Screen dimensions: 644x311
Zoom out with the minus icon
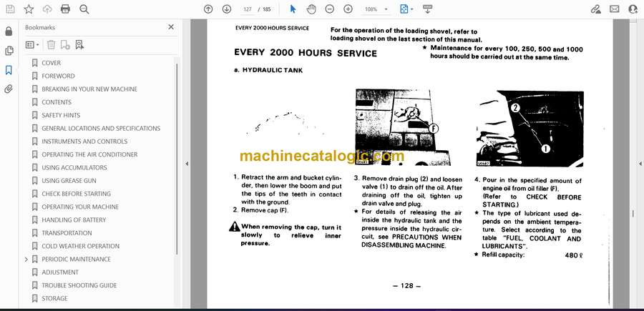[x=330, y=9]
